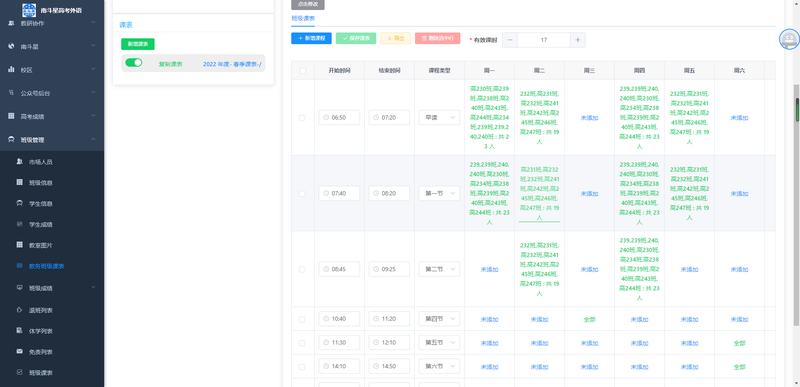Open 退班列表 in the sidebar
The image size is (800, 387).
tap(41, 311)
